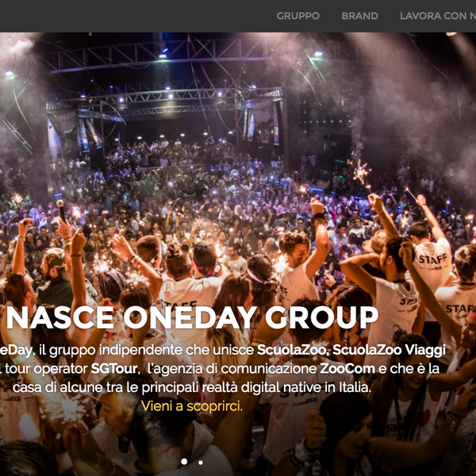Open the BRAND navigation menu
The image size is (476, 476).
click(x=359, y=16)
